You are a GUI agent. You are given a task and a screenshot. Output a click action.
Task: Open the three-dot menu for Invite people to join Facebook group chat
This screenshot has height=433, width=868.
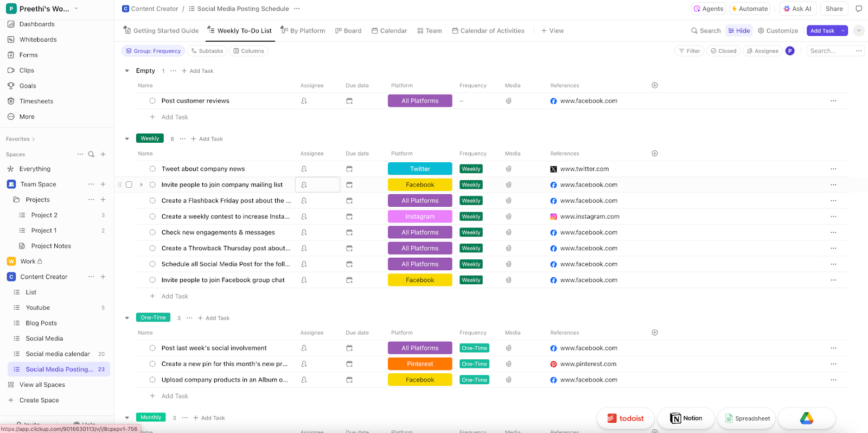click(833, 280)
